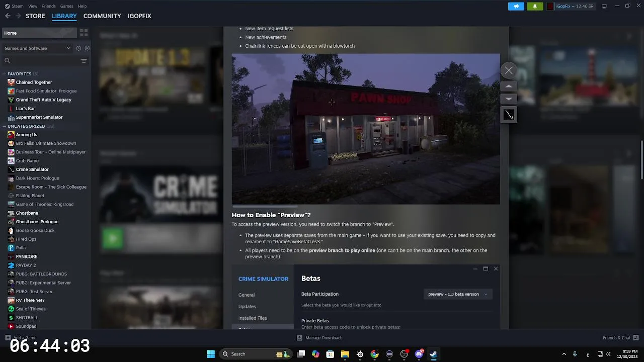This screenshot has width=644, height=362.
Task: Toggle the ready-to-play filter icon
Action: pyautogui.click(x=87, y=48)
